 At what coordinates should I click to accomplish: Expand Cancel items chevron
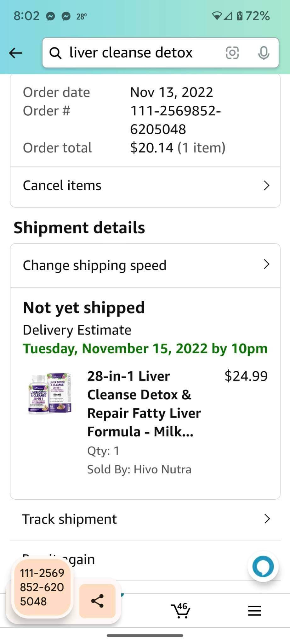(266, 186)
